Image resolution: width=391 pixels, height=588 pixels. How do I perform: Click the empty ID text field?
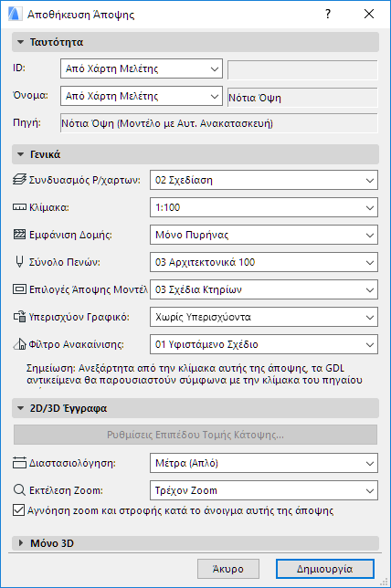tap(302, 69)
